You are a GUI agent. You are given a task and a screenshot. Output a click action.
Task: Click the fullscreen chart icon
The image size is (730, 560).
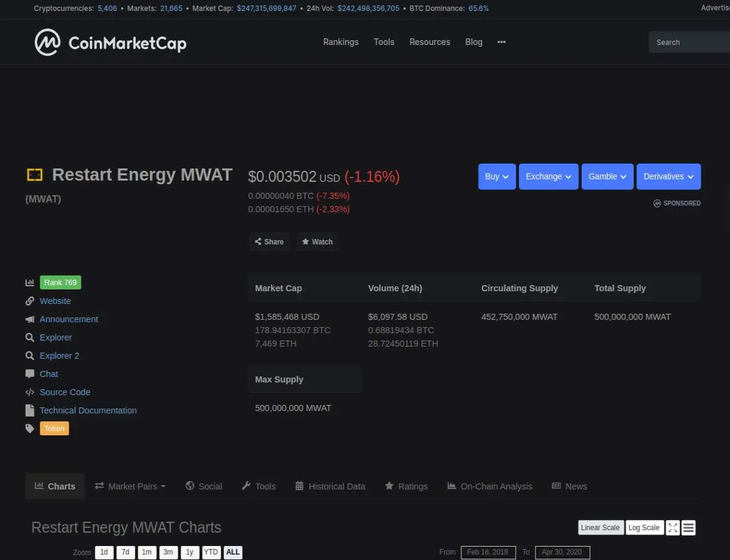[x=672, y=528]
